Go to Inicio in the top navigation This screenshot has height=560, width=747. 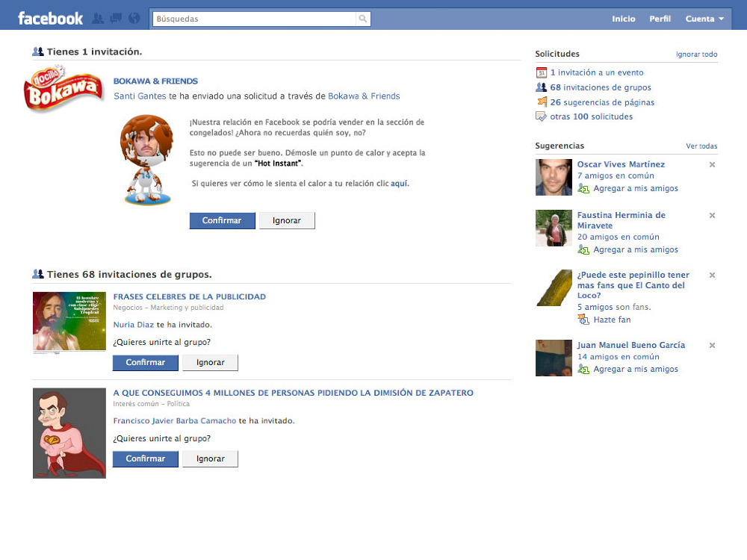pos(624,19)
